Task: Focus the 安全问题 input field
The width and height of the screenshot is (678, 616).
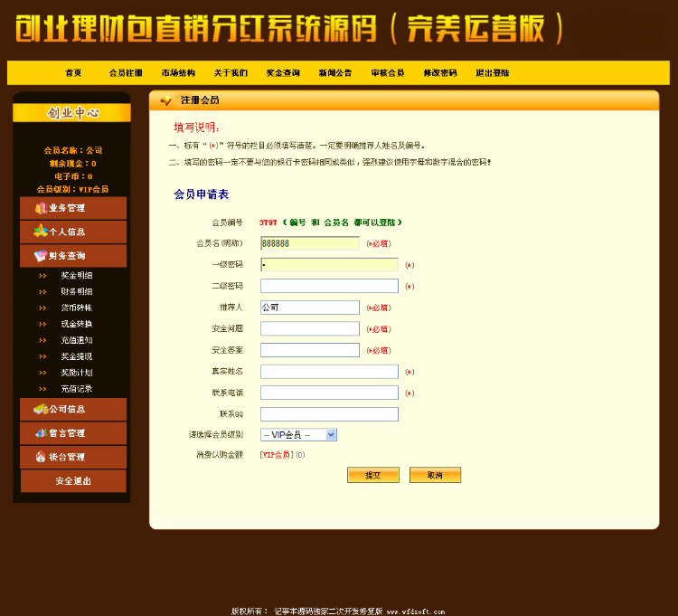Action: point(310,328)
